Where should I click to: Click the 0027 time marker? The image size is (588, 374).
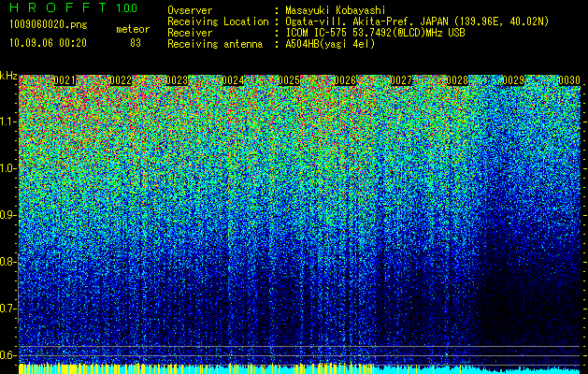(401, 80)
